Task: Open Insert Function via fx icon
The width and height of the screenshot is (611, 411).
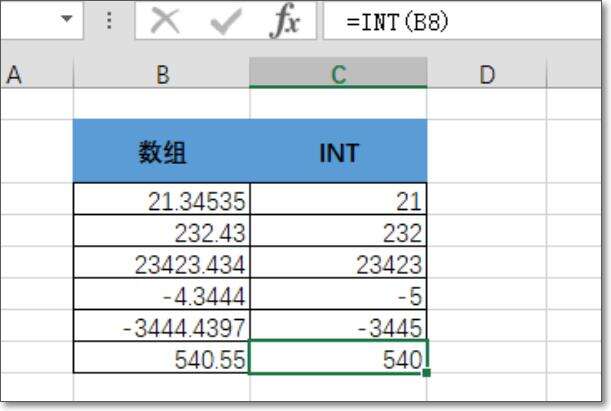Action: click(285, 21)
